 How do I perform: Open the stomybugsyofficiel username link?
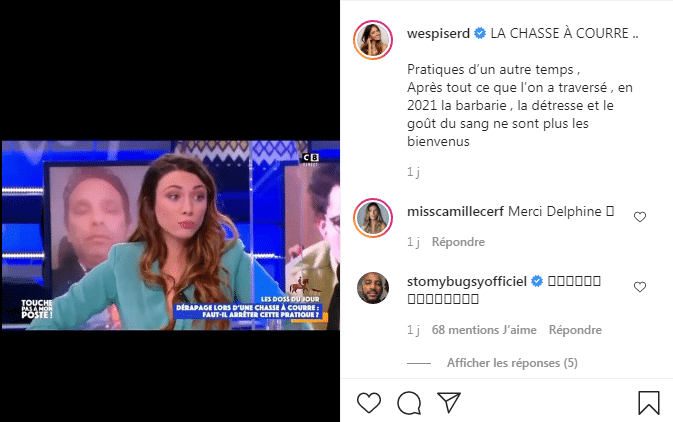point(467,281)
